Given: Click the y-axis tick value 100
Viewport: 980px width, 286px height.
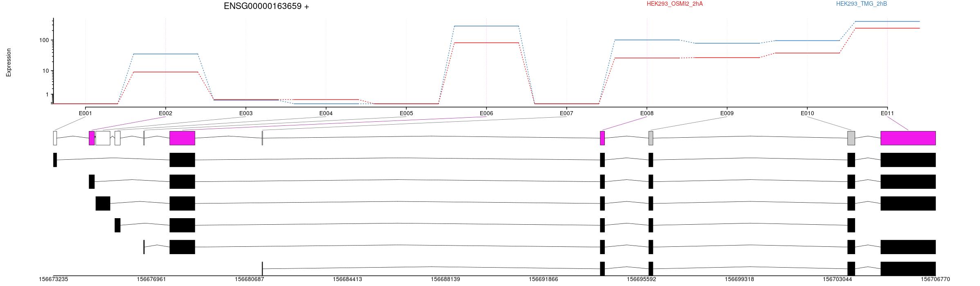Looking at the screenshot, I should coord(44,40).
